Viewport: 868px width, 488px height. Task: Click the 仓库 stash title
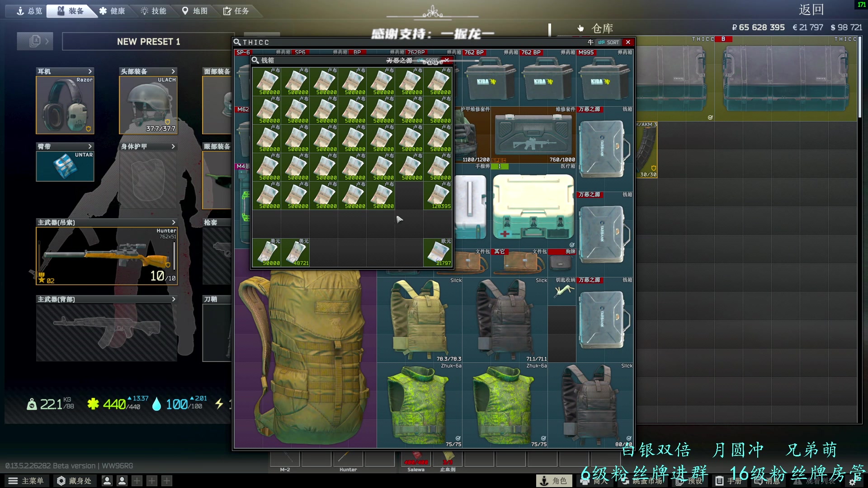[602, 28]
